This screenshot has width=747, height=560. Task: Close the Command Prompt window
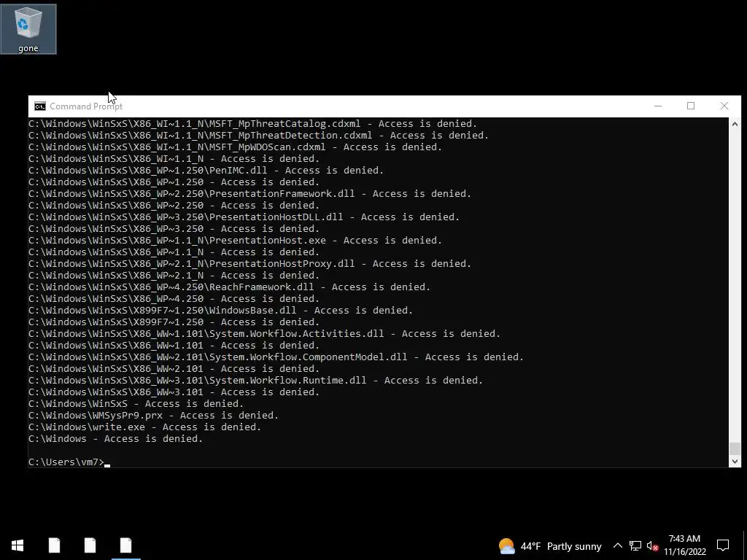(x=724, y=106)
